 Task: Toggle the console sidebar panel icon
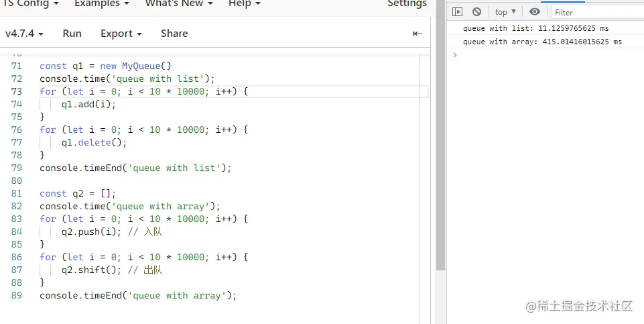pyautogui.click(x=457, y=12)
